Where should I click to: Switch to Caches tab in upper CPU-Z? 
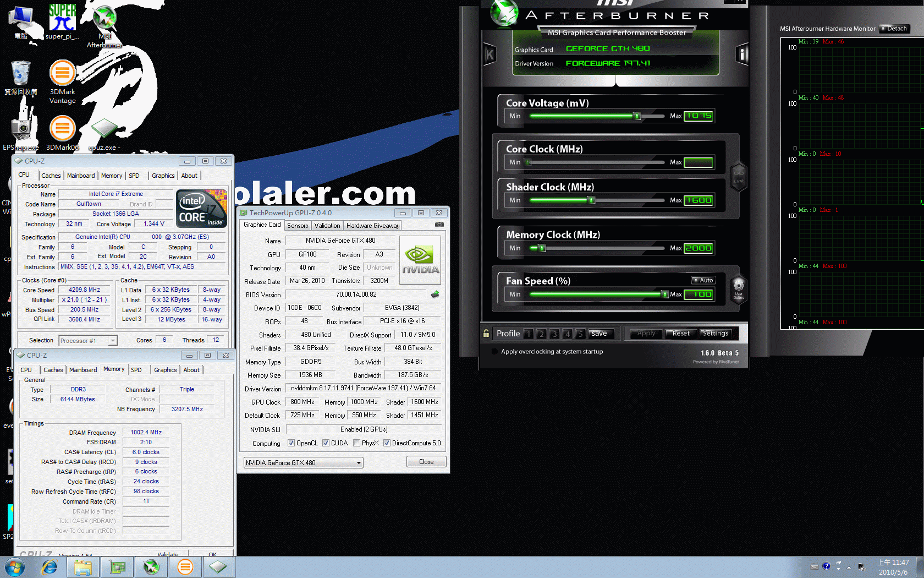tap(51, 176)
